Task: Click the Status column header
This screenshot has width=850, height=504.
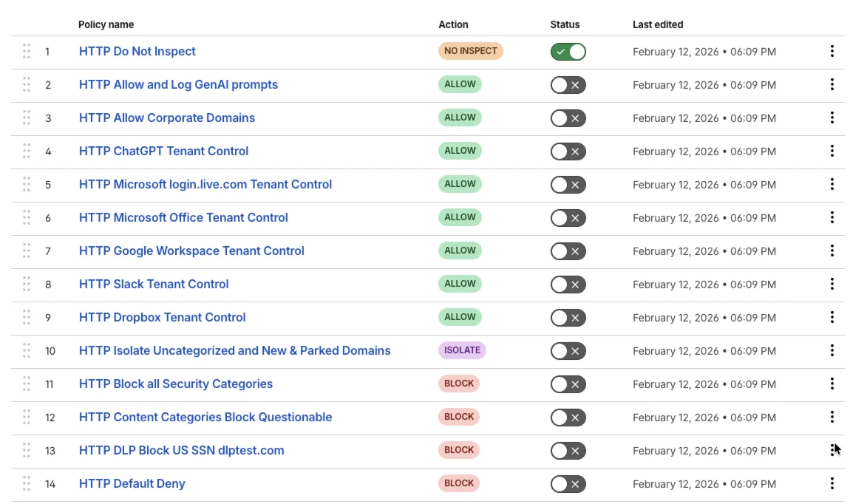Action: click(x=565, y=24)
